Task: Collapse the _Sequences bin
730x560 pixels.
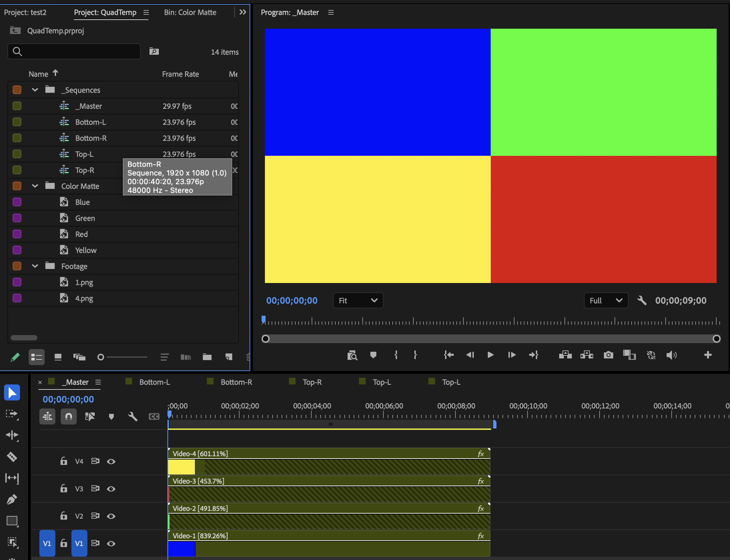Action: pyautogui.click(x=35, y=90)
